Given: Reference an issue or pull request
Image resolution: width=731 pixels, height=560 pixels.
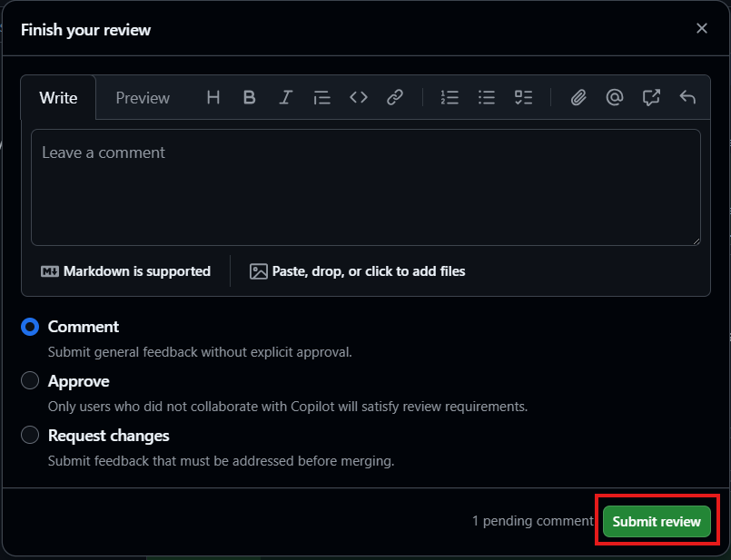Looking at the screenshot, I should [x=651, y=98].
